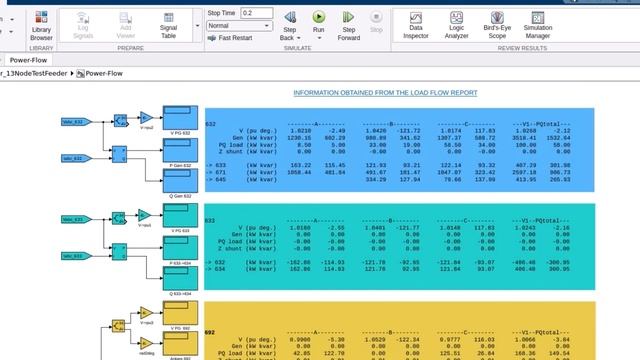Expand the Prepare gallery arrow
Image resolution: width=640 pixels, height=360 pixels.
coord(198,26)
